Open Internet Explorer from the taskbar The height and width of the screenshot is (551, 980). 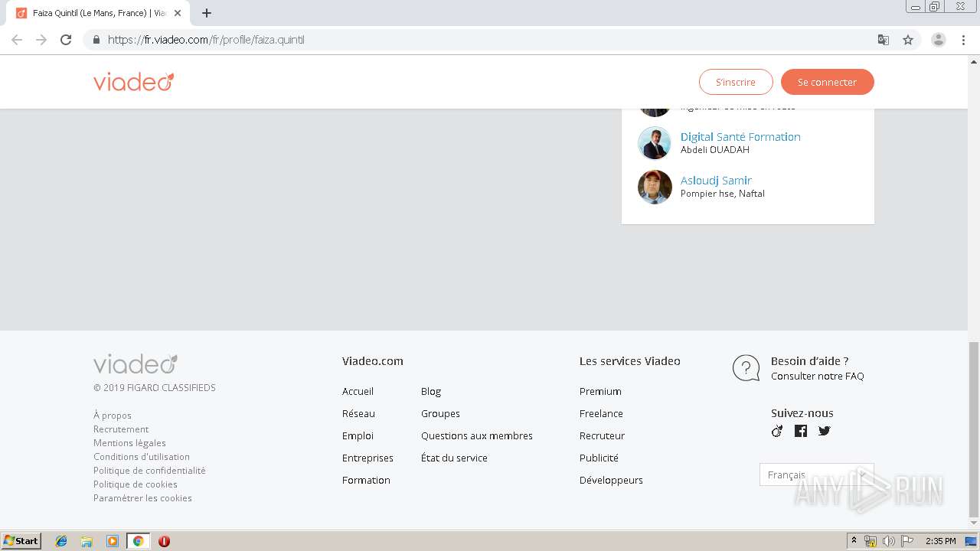[61, 541]
